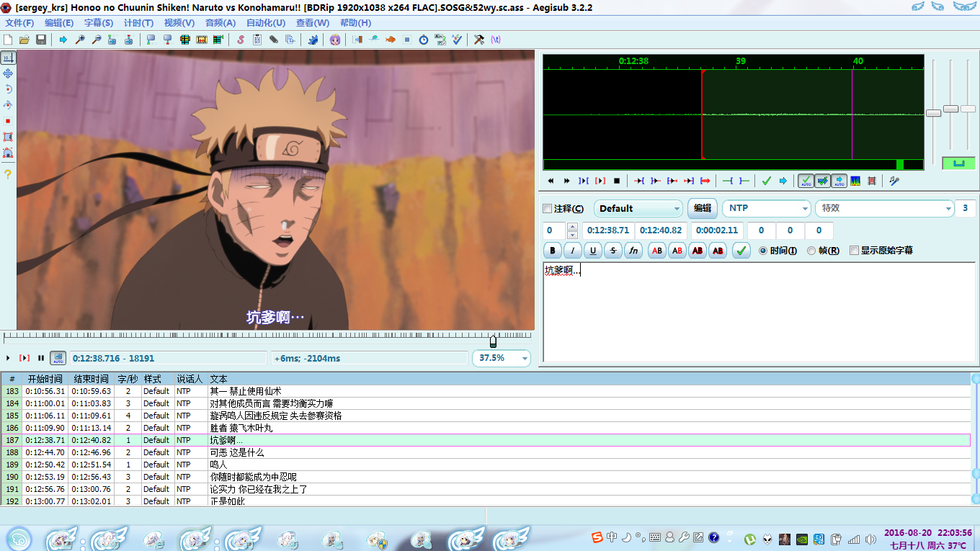
Task: Open the 计时(T) menu
Action: click(138, 22)
